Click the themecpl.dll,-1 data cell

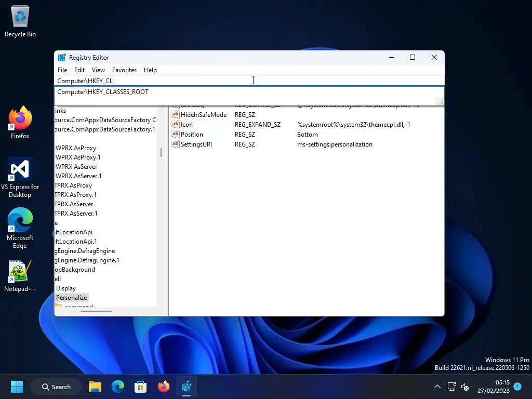pos(353,125)
